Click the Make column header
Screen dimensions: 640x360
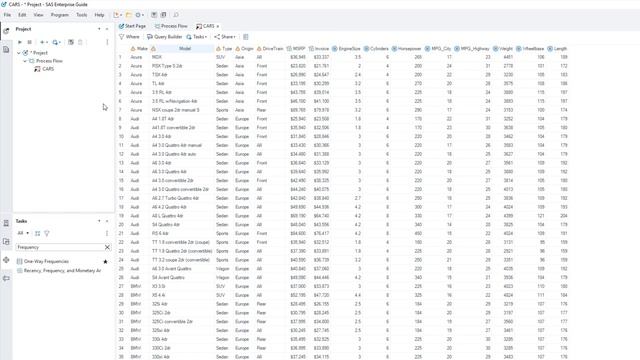(139, 49)
